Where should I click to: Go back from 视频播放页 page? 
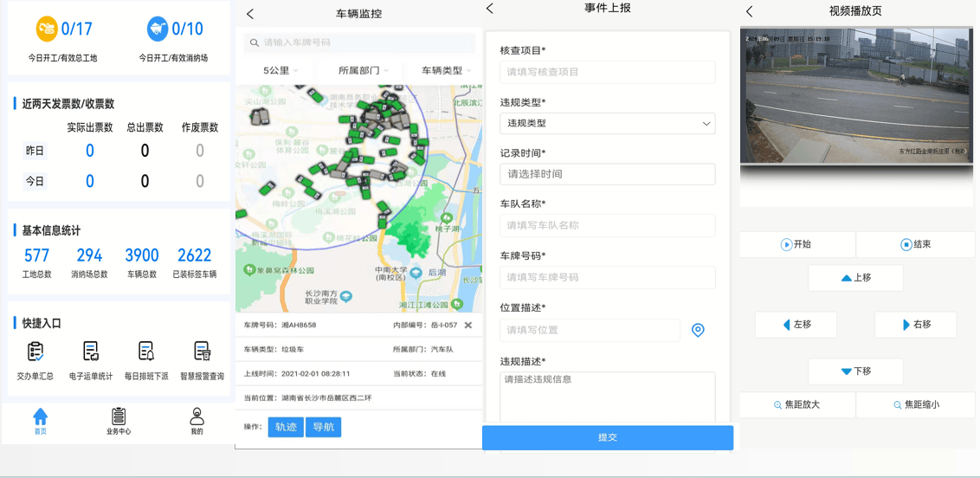point(749,11)
